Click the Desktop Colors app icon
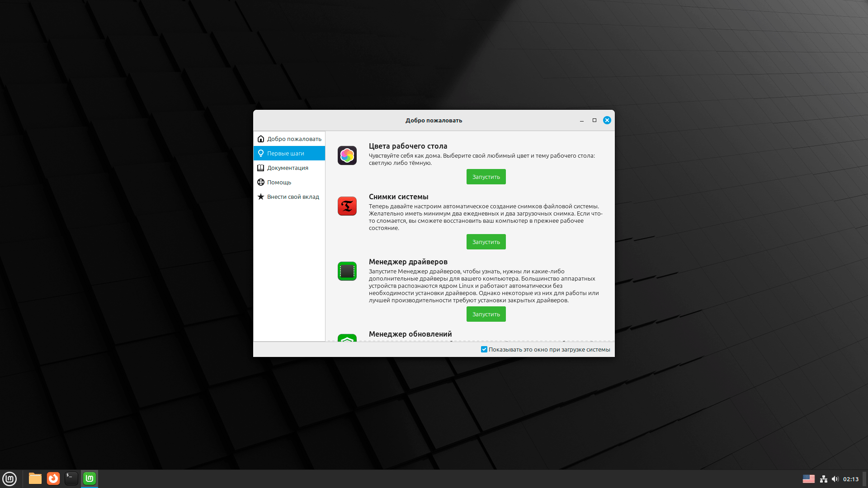This screenshot has height=488, width=868. coord(347,155)
